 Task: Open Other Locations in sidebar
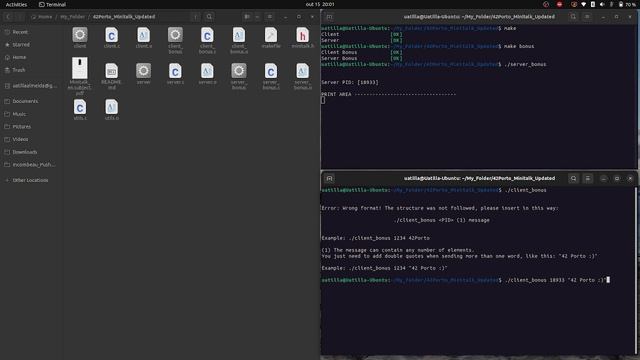(32, 180)
